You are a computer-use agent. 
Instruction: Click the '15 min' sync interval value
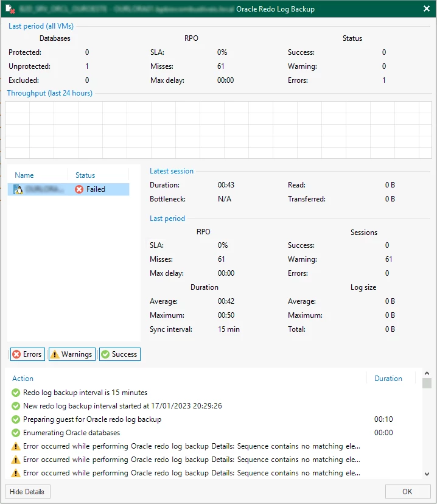[229, 329]
